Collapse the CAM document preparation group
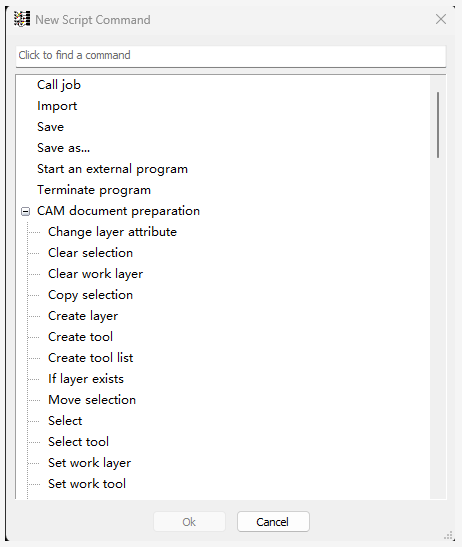The width and height of the screenshot is (462, 547). tap(25, 211)
